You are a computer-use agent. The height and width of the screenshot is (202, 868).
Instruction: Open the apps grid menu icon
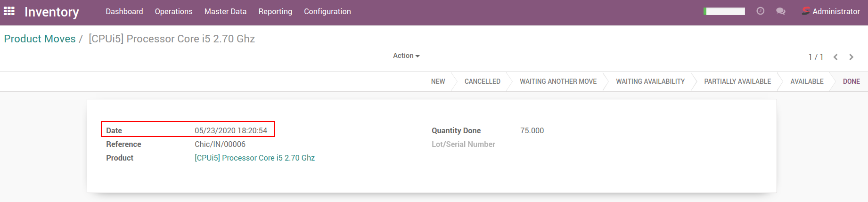tap(9, 11)
